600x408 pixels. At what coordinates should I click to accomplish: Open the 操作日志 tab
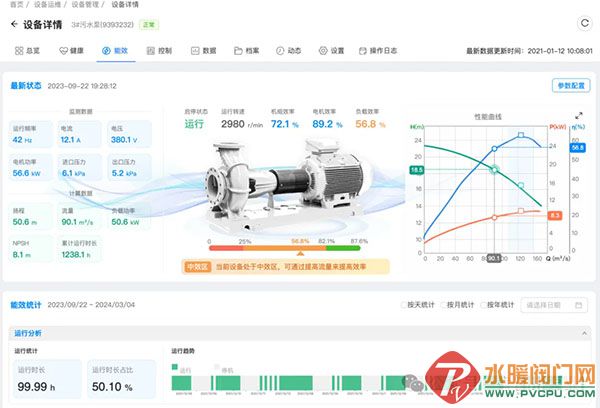click(x=378, y=51)
